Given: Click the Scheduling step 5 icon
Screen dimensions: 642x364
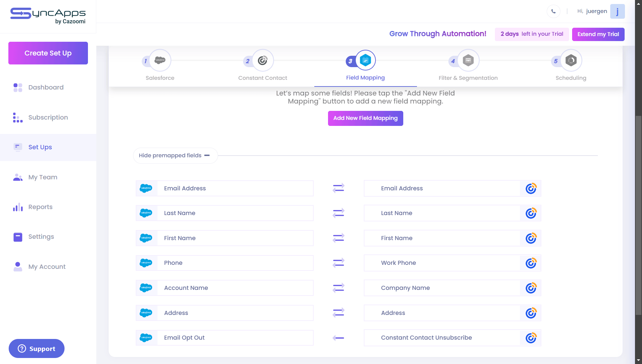Looking at the screenshot, I should click(x=571, y=60).
